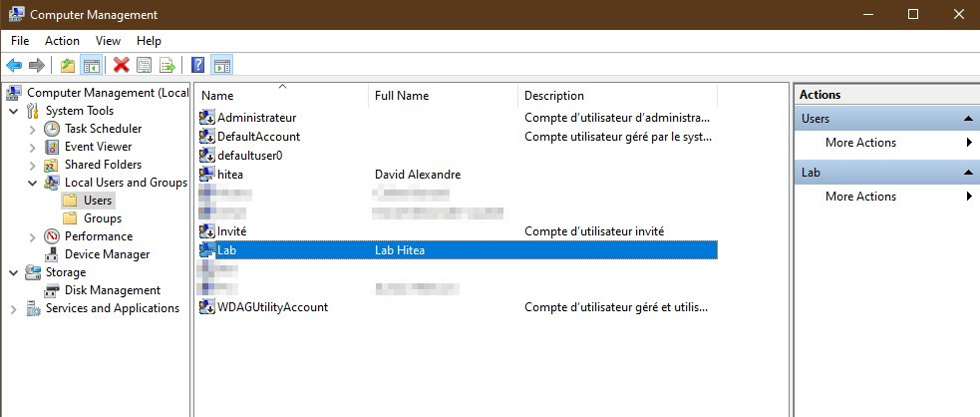This screenshot has width=980, height=417.
Task: Collapse the Users section in Actions pane
Action: click(968, 119)
